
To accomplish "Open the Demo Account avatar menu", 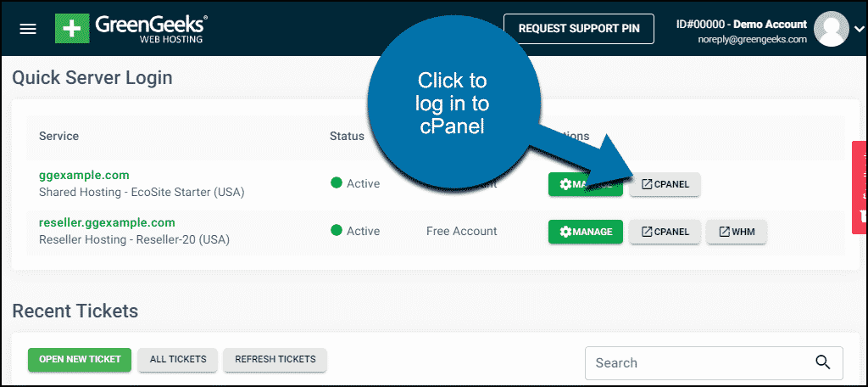I will pos(831,28).
